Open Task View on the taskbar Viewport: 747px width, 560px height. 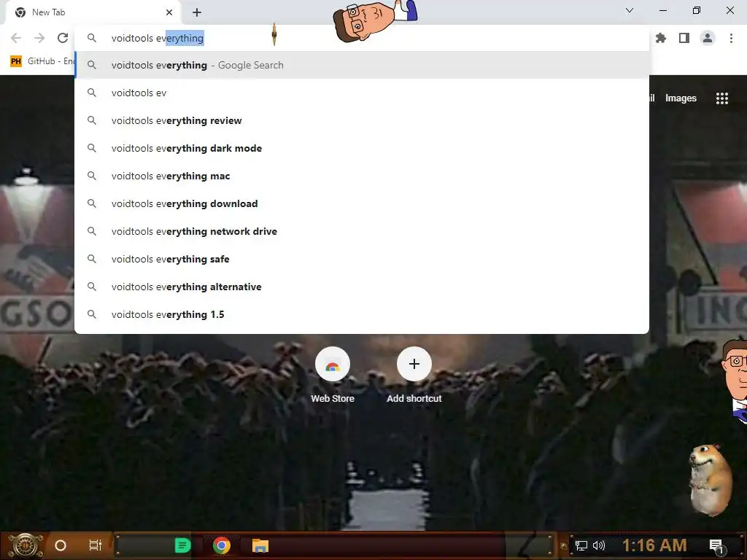click(x=96, y=545)
